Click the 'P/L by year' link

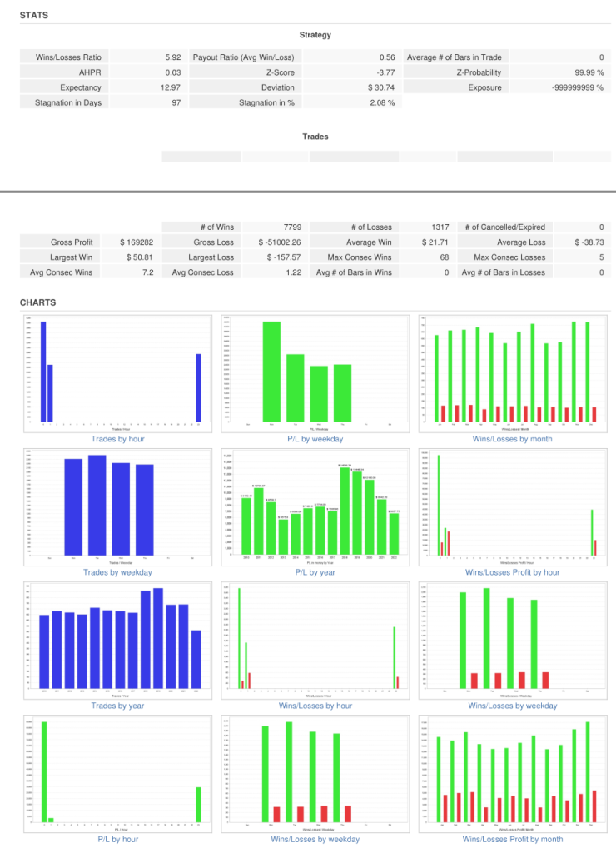point(315,572)
